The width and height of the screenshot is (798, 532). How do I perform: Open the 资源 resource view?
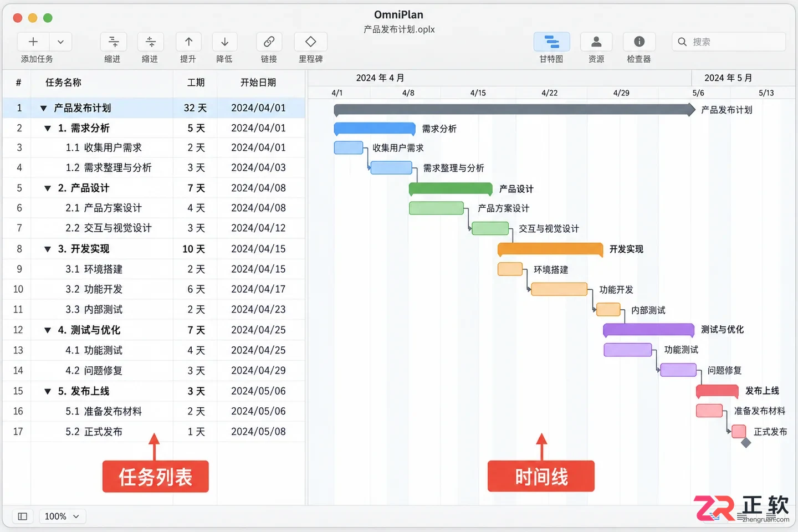pos(596,42)
